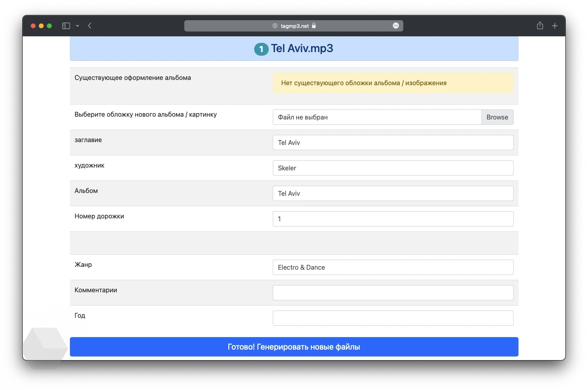Open the sidebar options dropdown chevron

pos(78,26)
